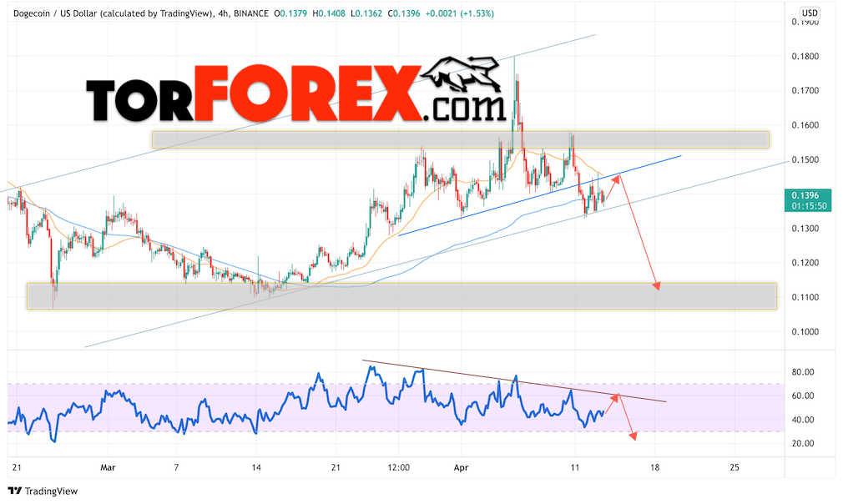843x504 pixels.
Task: Click the close value C0.1396 in header
Action: click(403, 13)
